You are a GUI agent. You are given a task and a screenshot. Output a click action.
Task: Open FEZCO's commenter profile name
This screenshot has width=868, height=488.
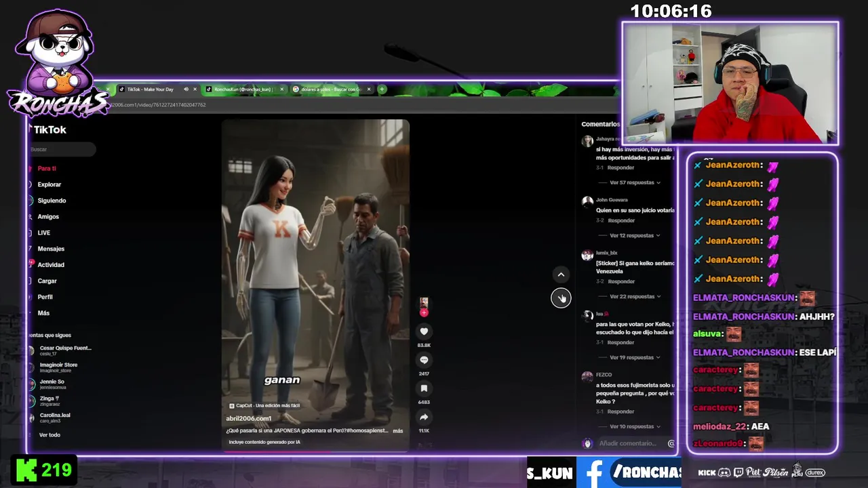click(x=604, y=375)
